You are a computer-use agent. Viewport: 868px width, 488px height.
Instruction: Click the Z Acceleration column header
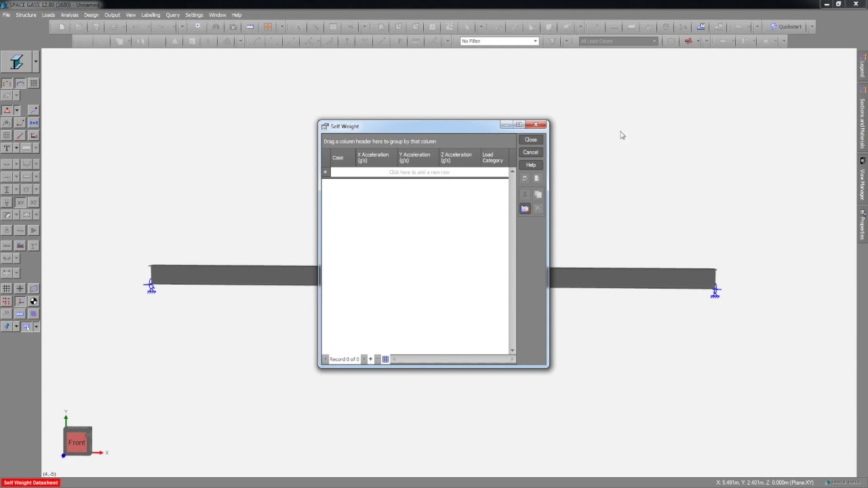point(459,157)
